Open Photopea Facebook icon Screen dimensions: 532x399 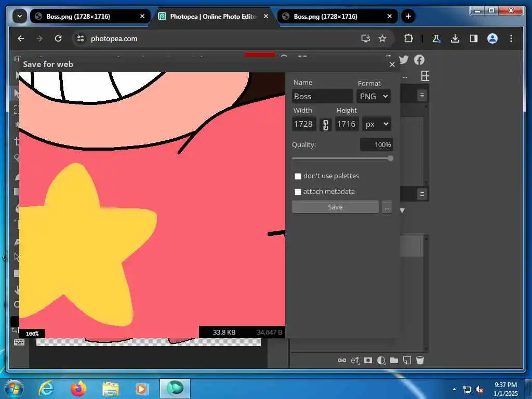click(419, 60)
